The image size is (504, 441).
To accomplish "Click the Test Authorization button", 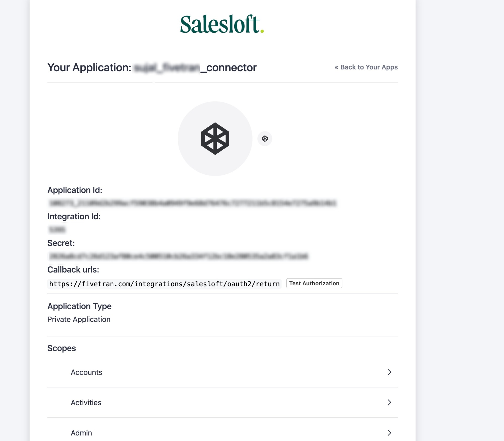I will [314, 283].
